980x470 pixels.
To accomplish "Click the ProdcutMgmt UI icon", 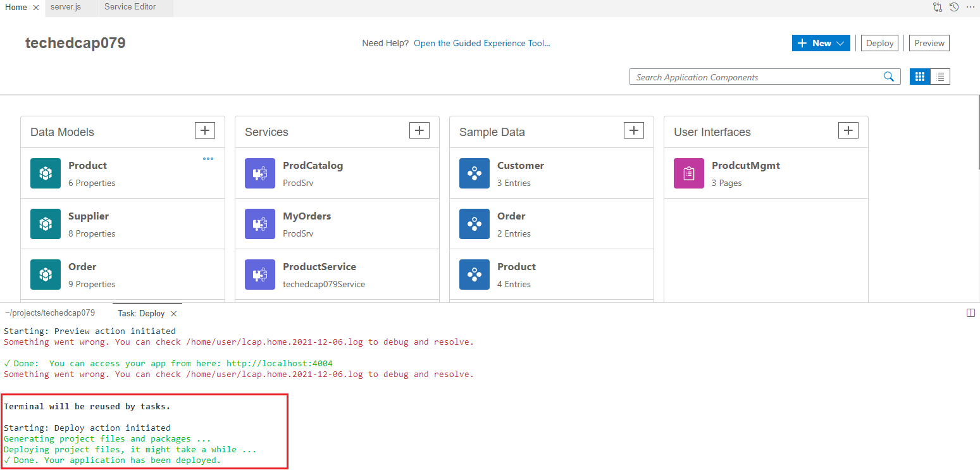I will pyautogui.click(x=689, y=173).
